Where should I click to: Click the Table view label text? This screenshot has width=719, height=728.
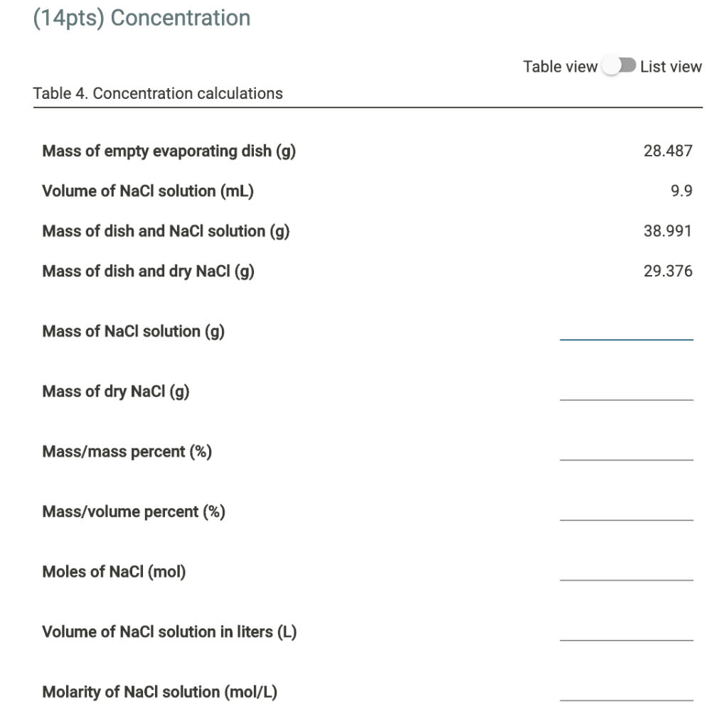tap(560, 66)
